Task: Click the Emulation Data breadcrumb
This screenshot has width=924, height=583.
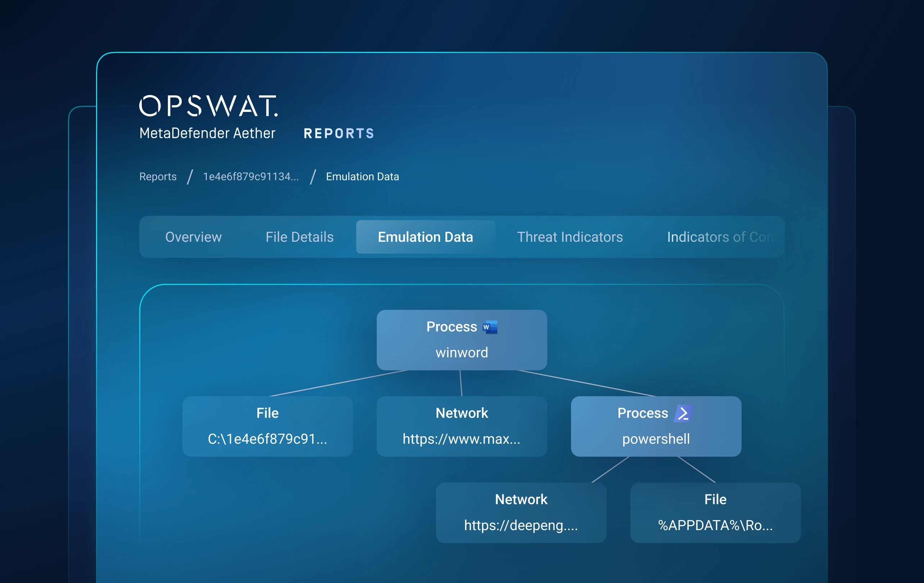Action: tap(362, 177)
